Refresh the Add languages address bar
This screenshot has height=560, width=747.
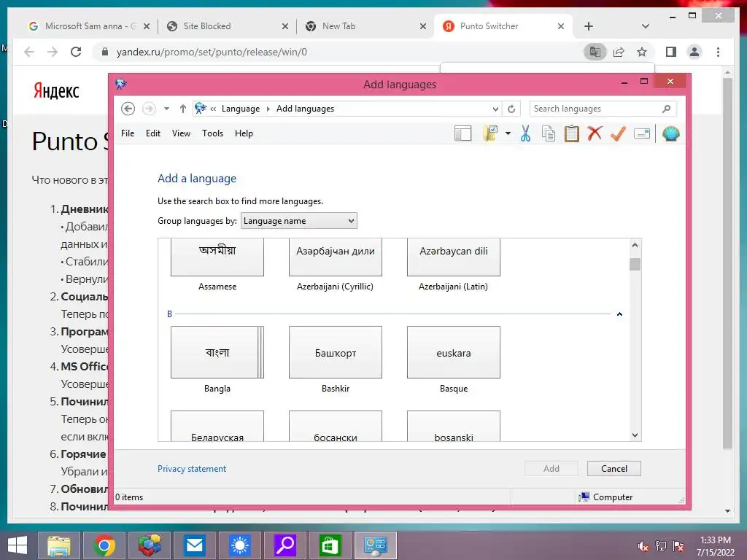(511, 109)
